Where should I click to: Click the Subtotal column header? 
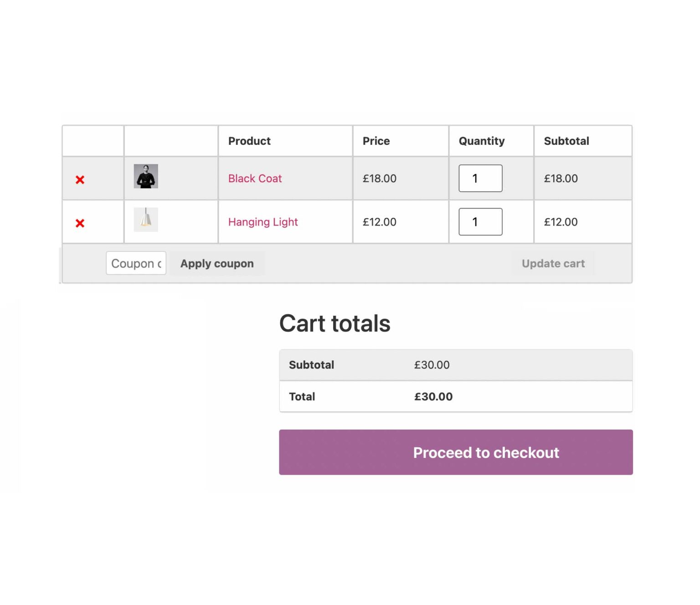pyautogui.click(x=566, y=141)
